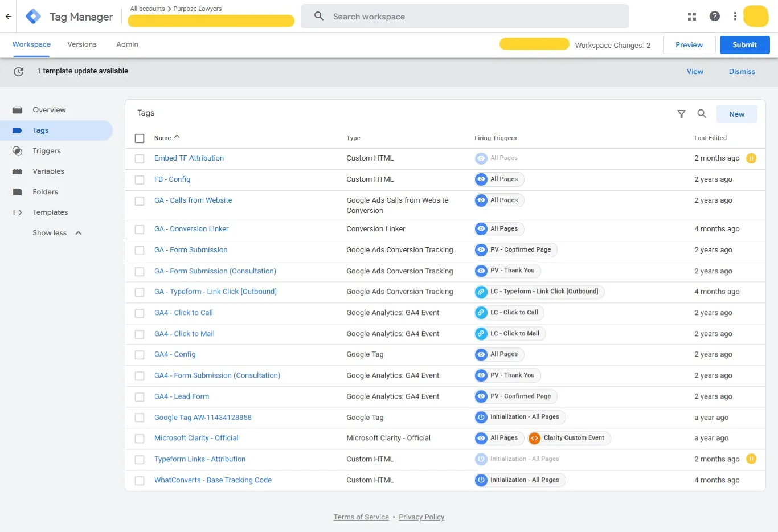The width and height of the screenshot is (778, 532).
Task: Open the filter icon in Tags panel
Action: [x=681, y=114]
